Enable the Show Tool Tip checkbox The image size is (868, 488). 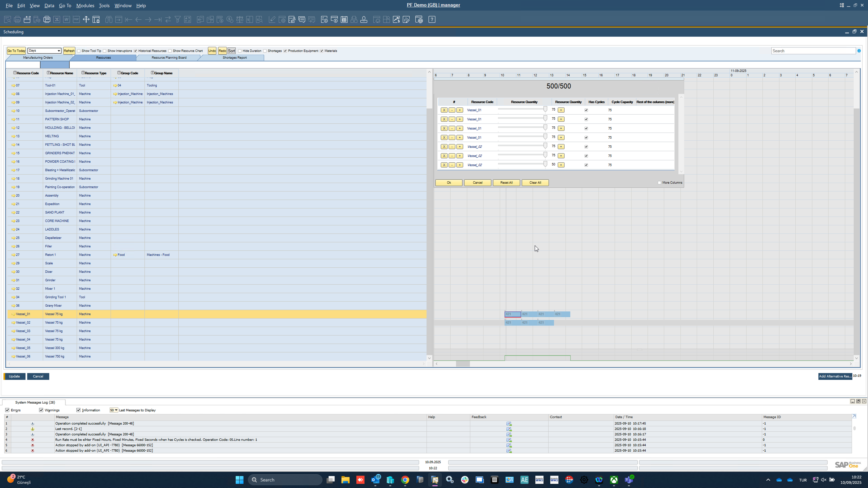pos(79,51)
